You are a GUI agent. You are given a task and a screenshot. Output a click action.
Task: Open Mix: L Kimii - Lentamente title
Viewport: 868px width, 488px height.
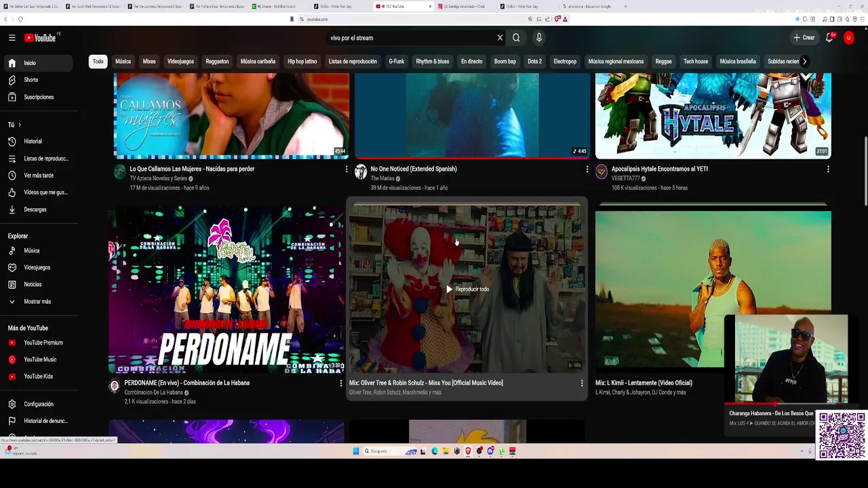[x=644, y=383]
